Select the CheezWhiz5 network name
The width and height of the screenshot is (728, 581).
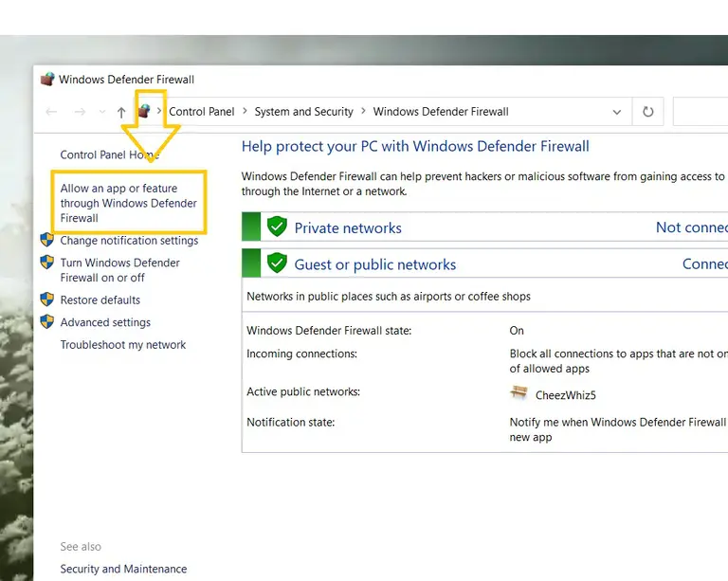click(x=566, y=395)
